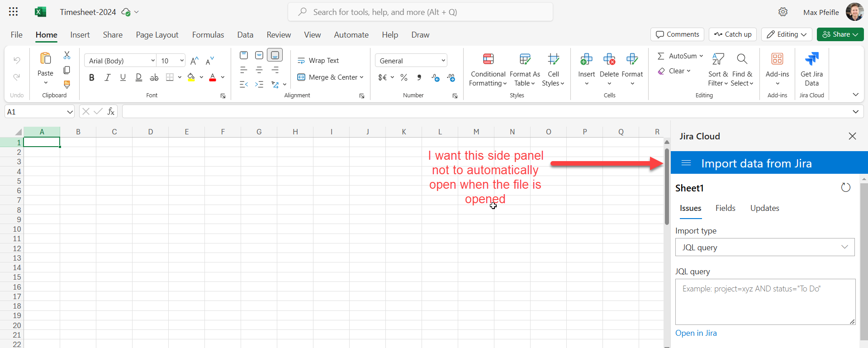The width and height of the screenshot is (868, 348).
Task: Expand the Import type JQL query dropdown
Action: [765, 247]
